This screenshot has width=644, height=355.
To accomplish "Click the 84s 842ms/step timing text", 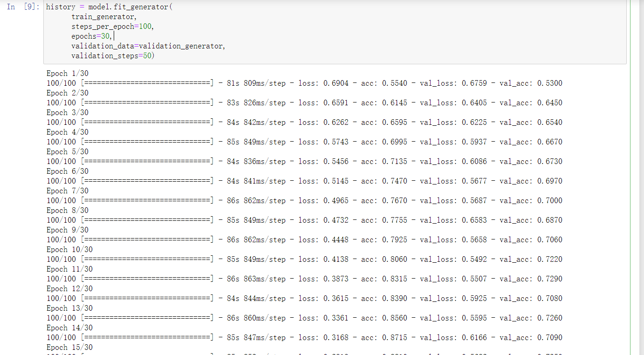I will pos(256,123).
